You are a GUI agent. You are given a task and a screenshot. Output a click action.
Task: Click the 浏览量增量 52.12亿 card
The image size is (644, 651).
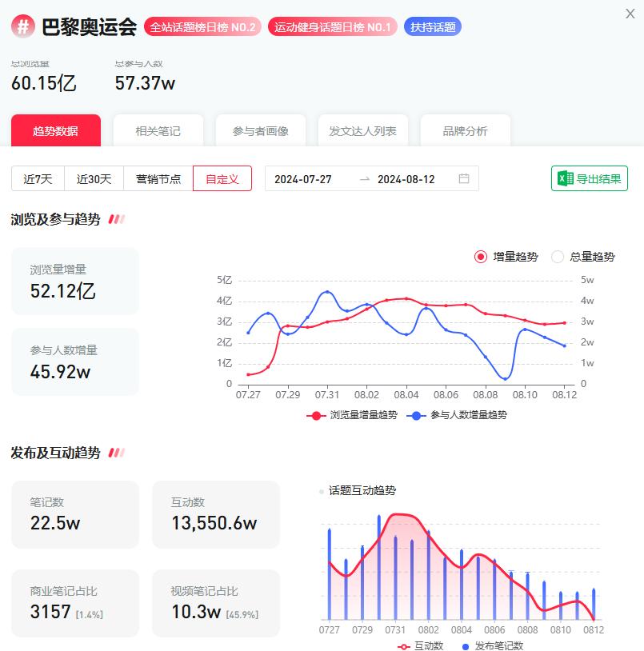[x=75, y=281]
